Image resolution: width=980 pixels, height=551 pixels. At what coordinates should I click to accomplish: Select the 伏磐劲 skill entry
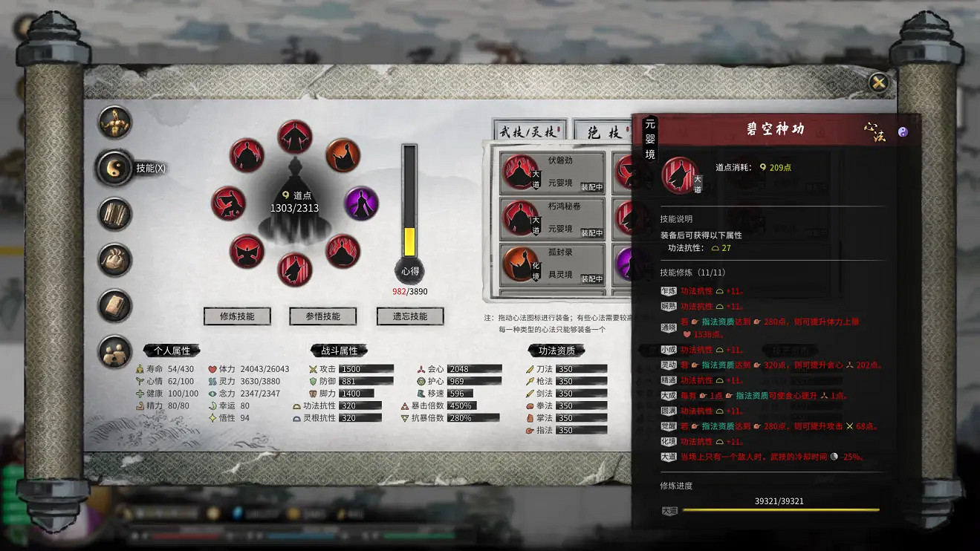click(551, 172)
